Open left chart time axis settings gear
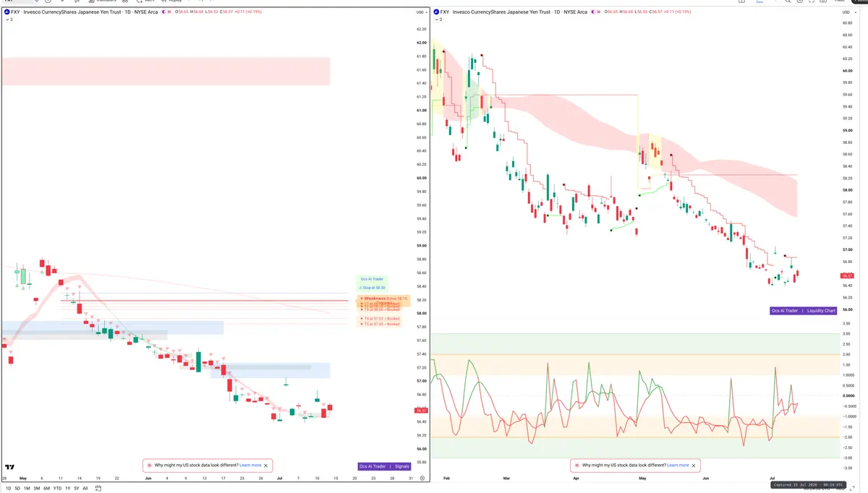The height and width of the screenshot is (493, 868). (x=422, y=479)
